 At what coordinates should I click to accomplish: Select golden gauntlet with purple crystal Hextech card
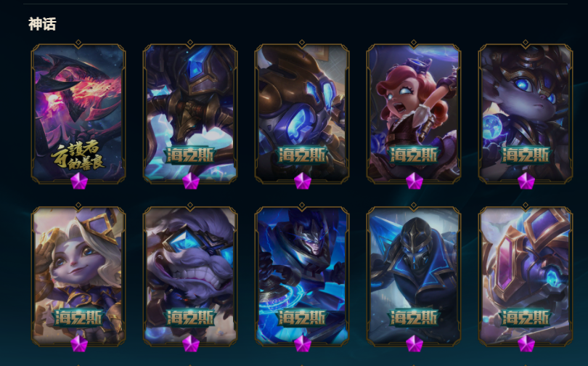tap(526, 275)
